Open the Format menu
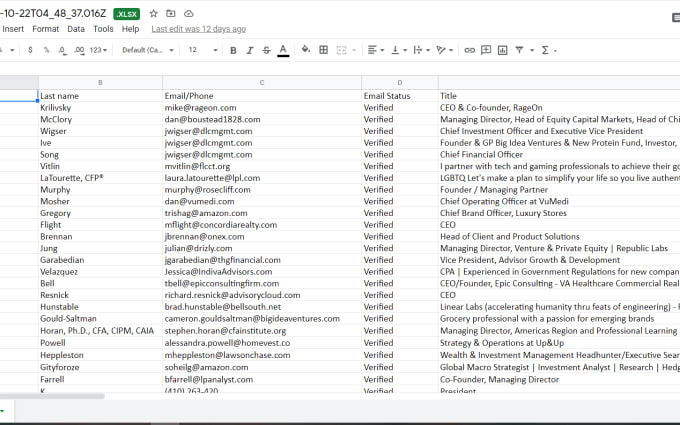This screenshot has height=425, width=680. tap(46, 29)
